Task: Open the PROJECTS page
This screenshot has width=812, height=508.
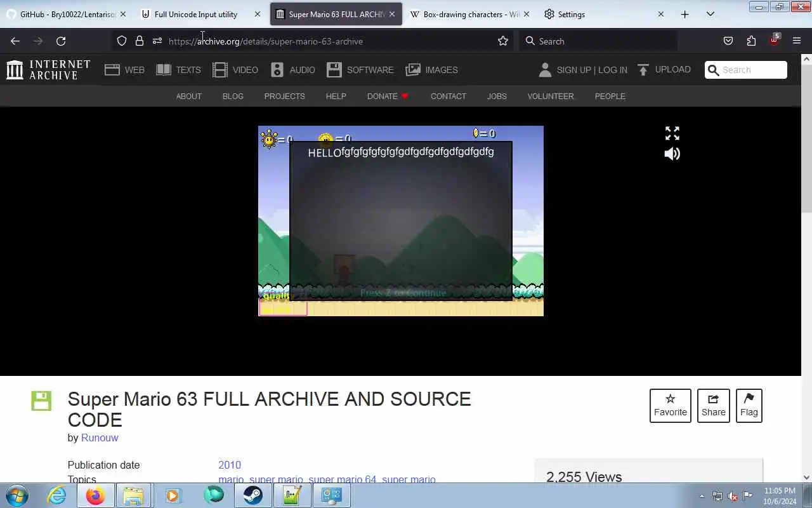Action: click(284, 96)
